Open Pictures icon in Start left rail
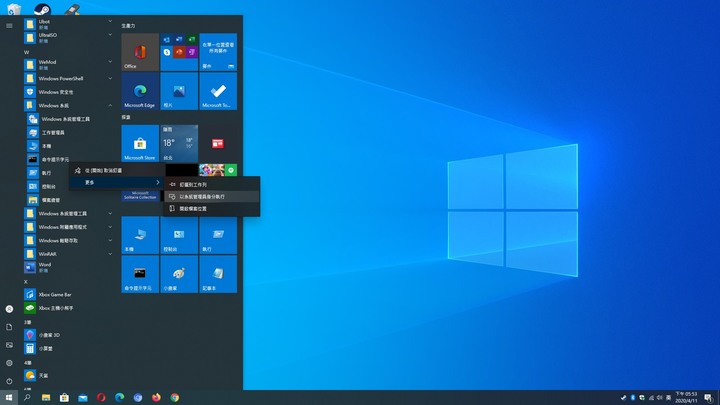 [9, 345]
